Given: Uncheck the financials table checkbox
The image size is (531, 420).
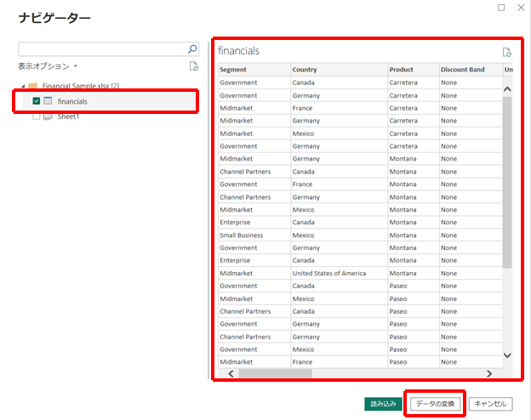Looking at the screenshot, I should pyautogui.click(x=36, y=101).
